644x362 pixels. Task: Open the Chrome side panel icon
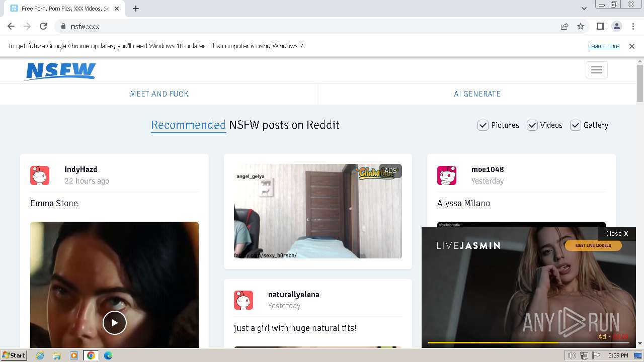(600, 26)
